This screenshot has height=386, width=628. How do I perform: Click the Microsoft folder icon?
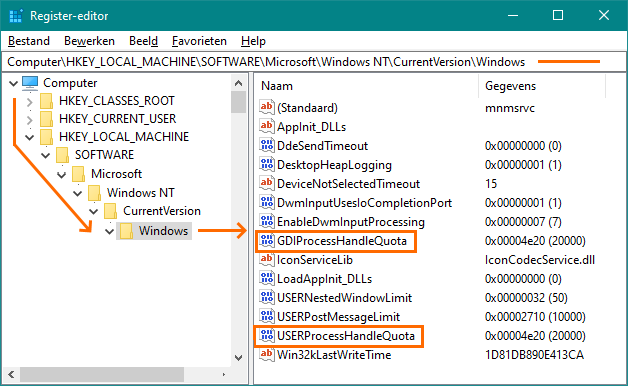[x=78, y=174]
